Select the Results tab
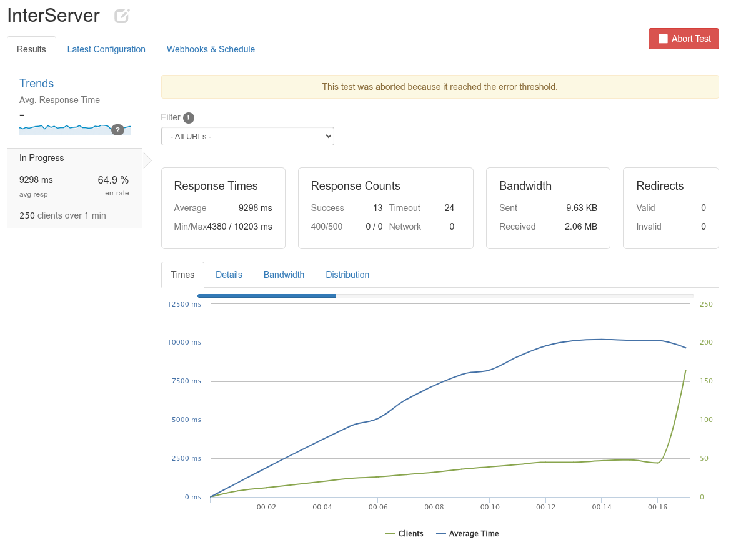The image size is (746, 560). pyautogui.click(x=31, y=49)
